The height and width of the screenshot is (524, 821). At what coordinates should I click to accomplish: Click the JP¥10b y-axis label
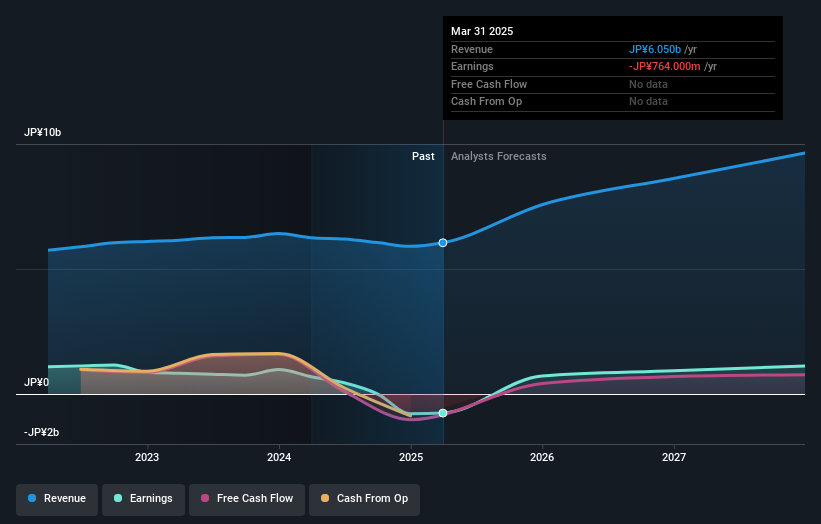coord(42,132)
